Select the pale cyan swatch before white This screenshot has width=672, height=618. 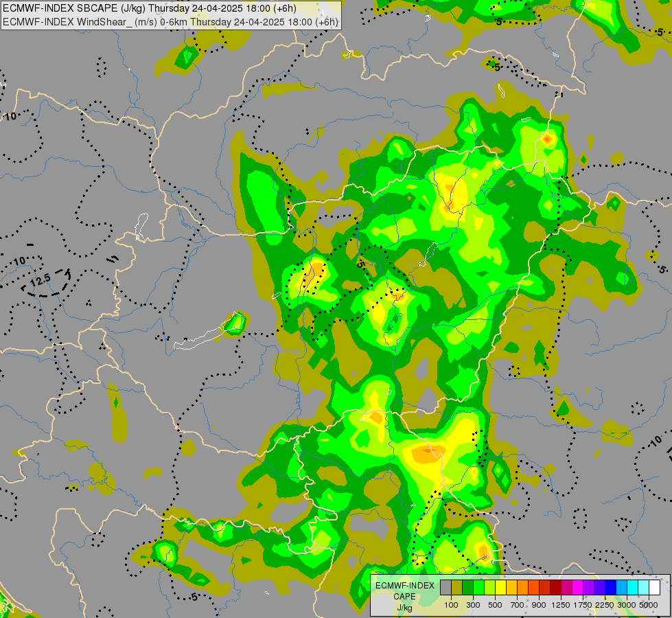[643, 587]
